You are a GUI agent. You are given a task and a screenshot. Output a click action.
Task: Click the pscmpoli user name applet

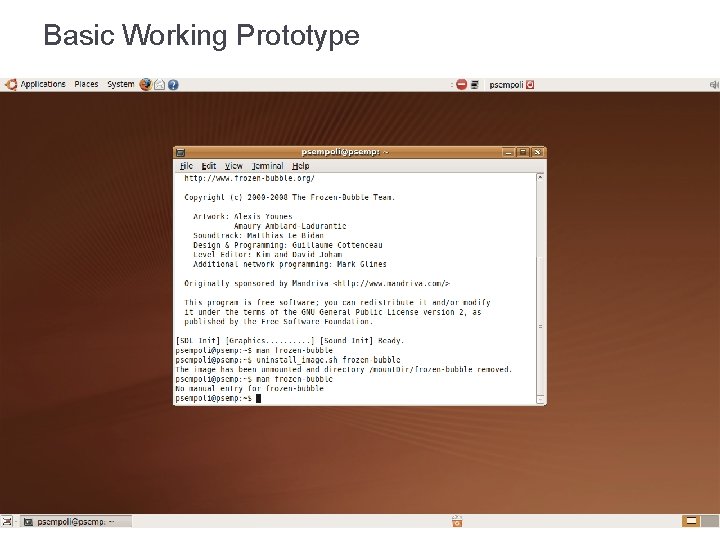(506, 85)
